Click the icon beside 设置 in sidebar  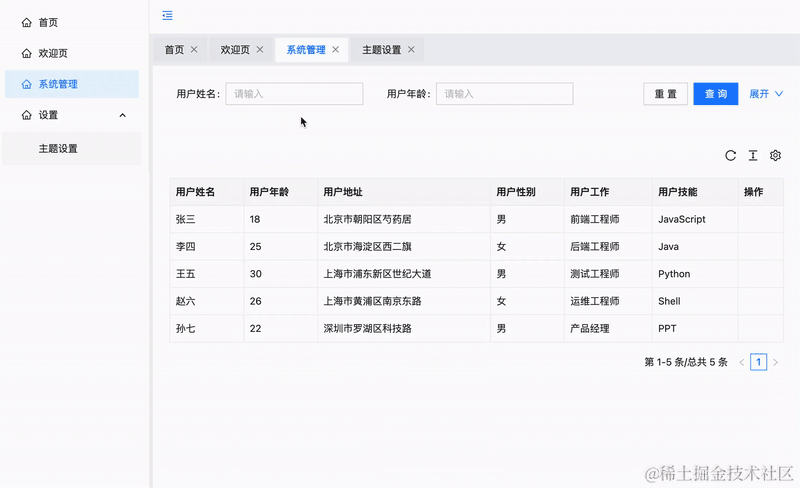pos(27,115)
